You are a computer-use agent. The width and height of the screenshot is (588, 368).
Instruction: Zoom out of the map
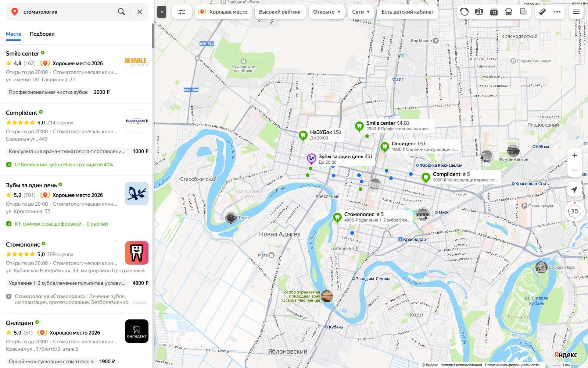pos(575,170)
